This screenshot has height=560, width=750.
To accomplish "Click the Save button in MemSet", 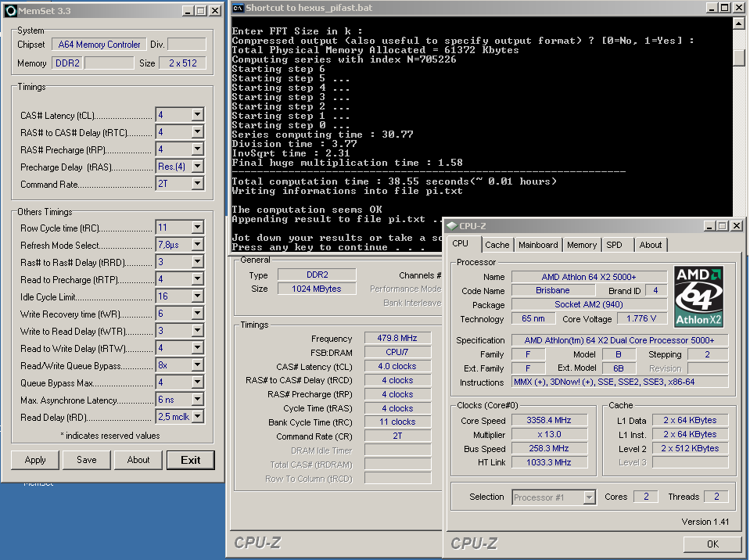I will tap(87, 460).
